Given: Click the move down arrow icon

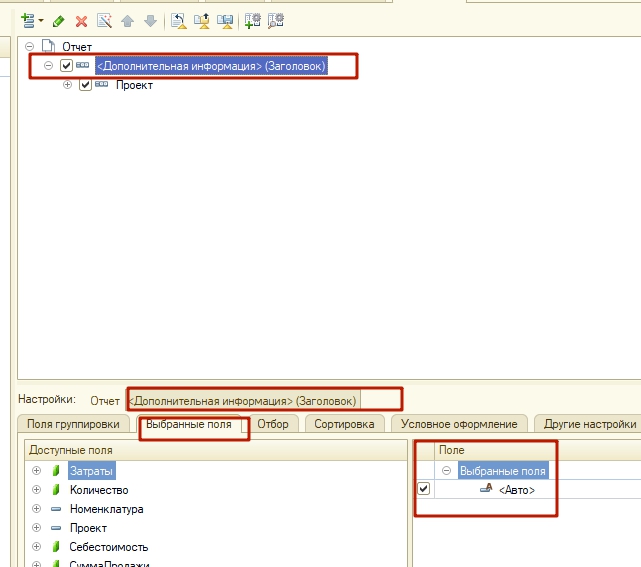Looking at the screenshot, I should [x=150, y=20].
